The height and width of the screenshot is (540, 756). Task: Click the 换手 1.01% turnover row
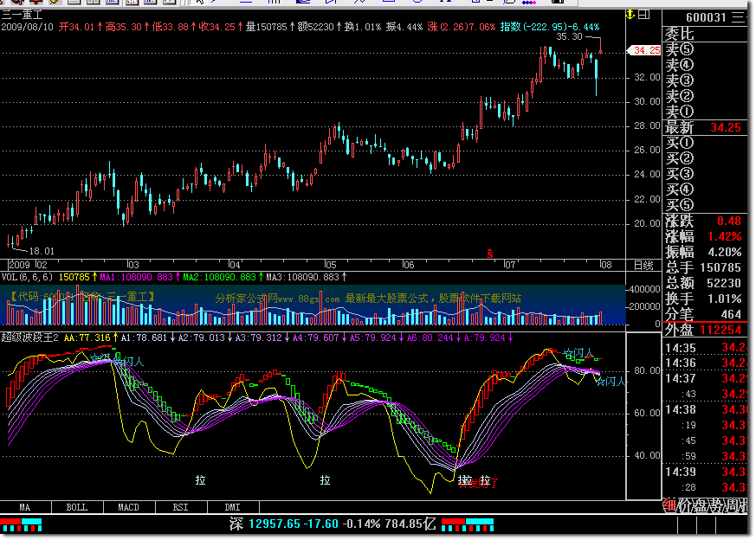click(705, 299)
